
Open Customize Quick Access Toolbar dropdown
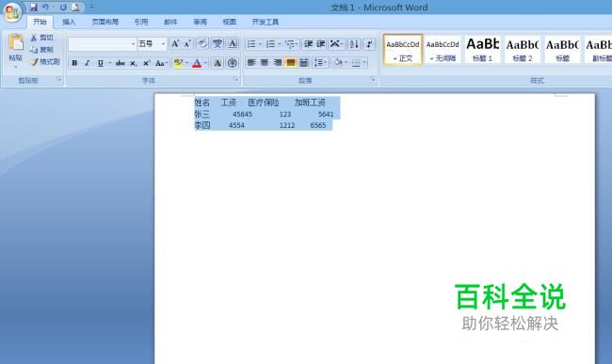[91, 7]
